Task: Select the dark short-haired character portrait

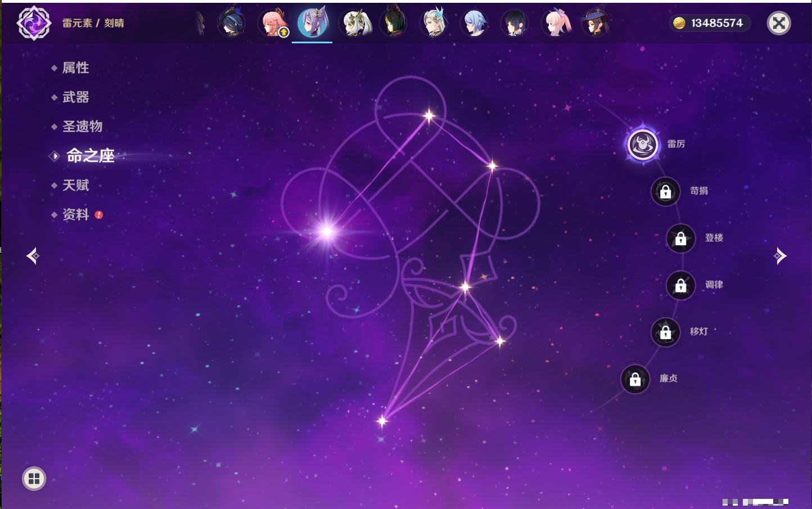Action: (x=514, y=23)
